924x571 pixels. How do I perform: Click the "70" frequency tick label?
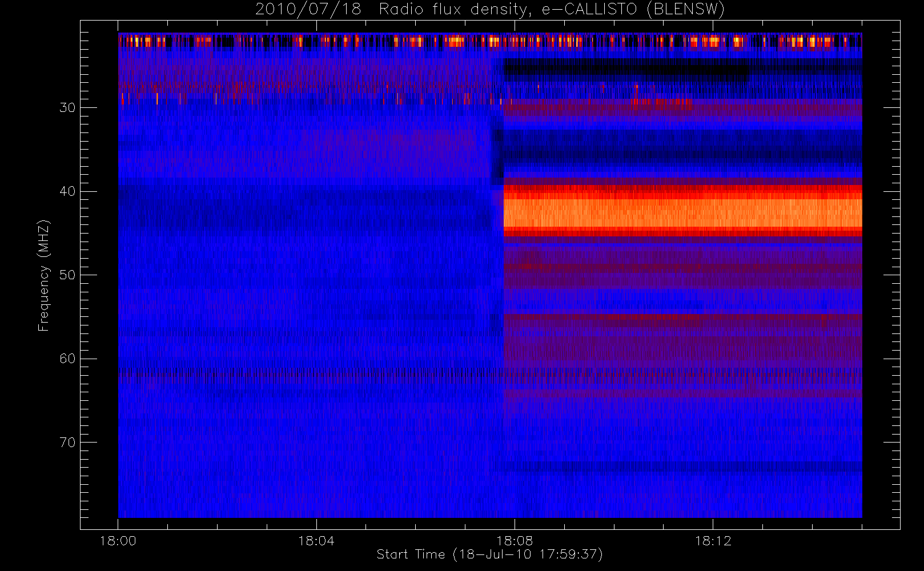pos(67,443)
